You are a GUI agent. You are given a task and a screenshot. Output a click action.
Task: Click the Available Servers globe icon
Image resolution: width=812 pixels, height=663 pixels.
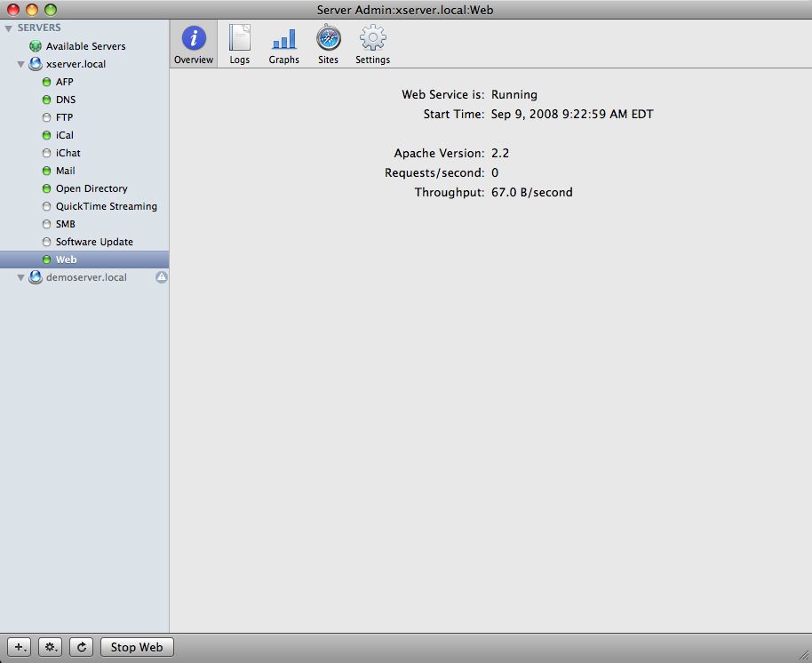point(36,46)
